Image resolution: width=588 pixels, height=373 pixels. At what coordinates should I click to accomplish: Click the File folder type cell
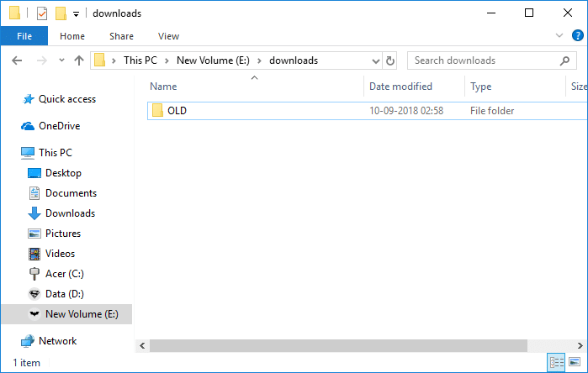492,111
